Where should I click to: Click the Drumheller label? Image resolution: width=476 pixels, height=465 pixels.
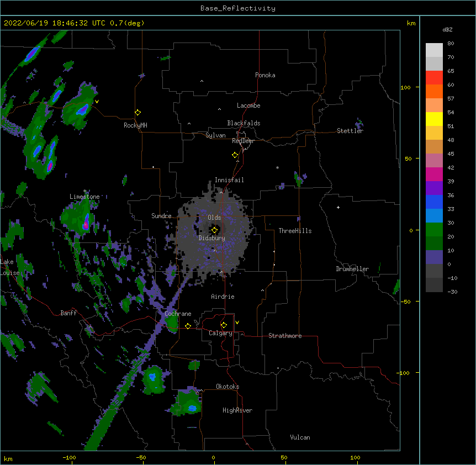click(352, 269)
